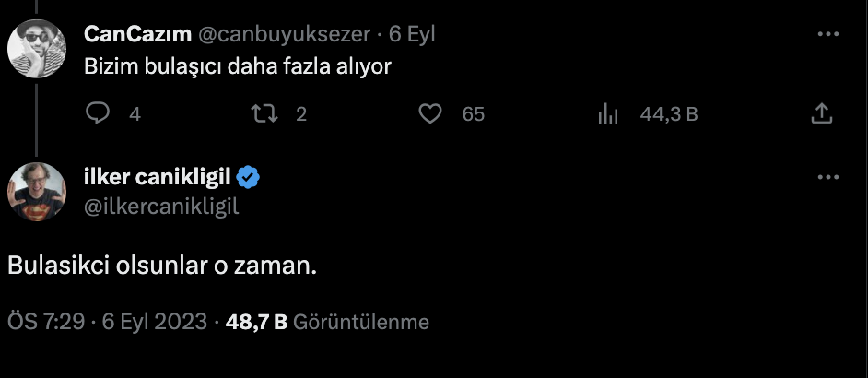The image size is (868, 378).
Task: Open CanCazım's profile picture
Action: tap(36, 48)
